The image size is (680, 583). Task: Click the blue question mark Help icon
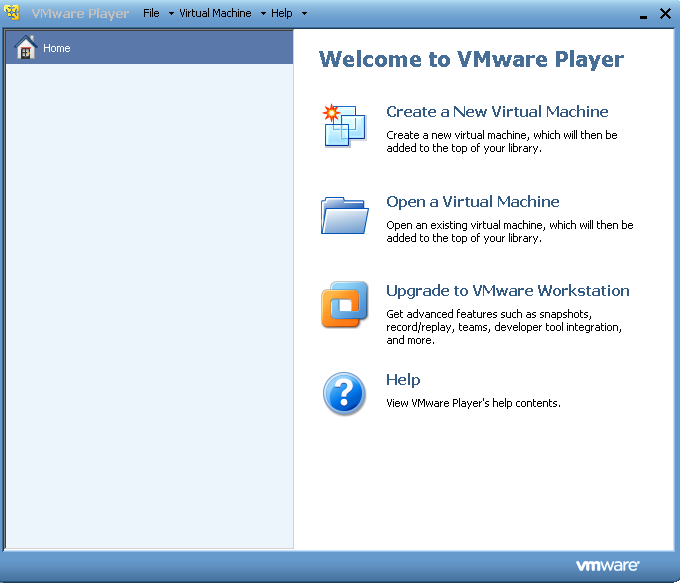click(344, 393)
